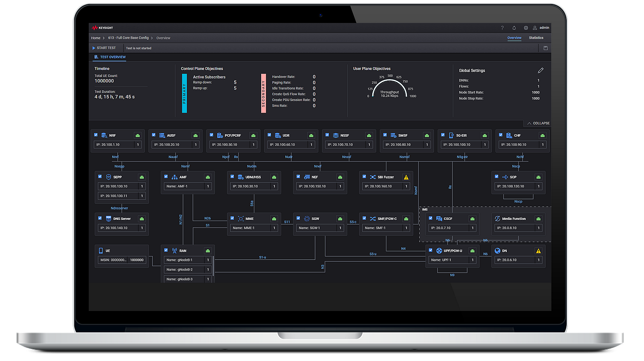644x361 pixels.
Task: Disable the UDM/HSS checkbox
Action: point(232,176)
